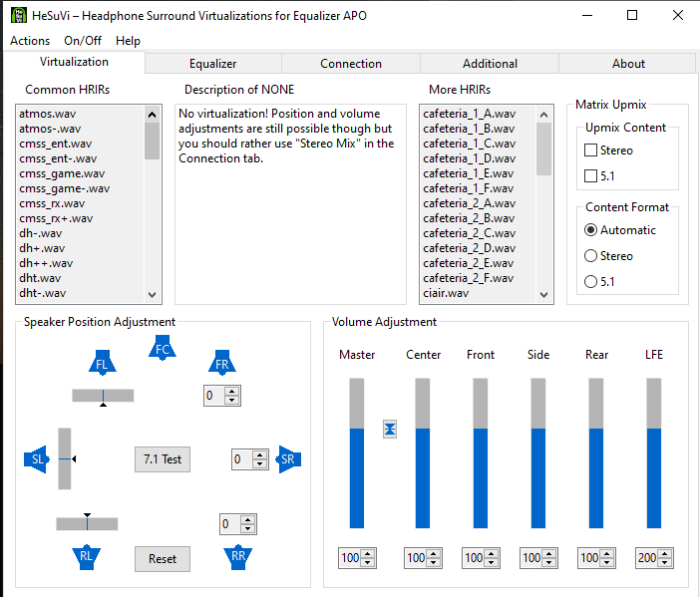
Task: Click the Rear volume slider
Action: (x=596, y=453)
